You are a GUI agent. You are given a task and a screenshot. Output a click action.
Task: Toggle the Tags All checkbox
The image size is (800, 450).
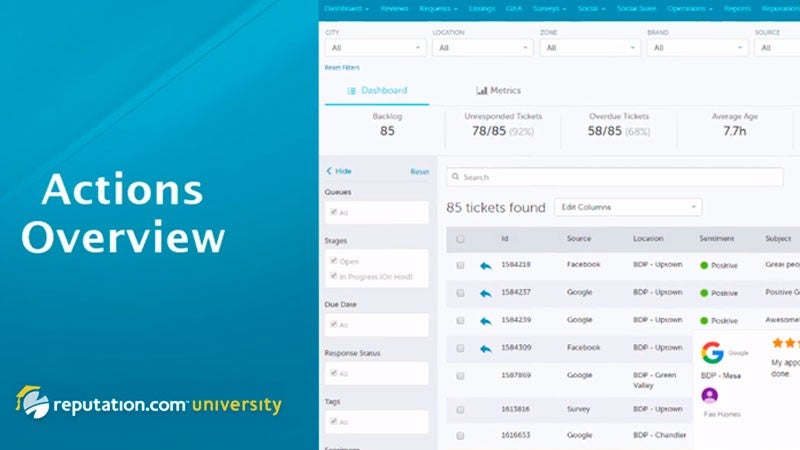(x=333, y=421)
